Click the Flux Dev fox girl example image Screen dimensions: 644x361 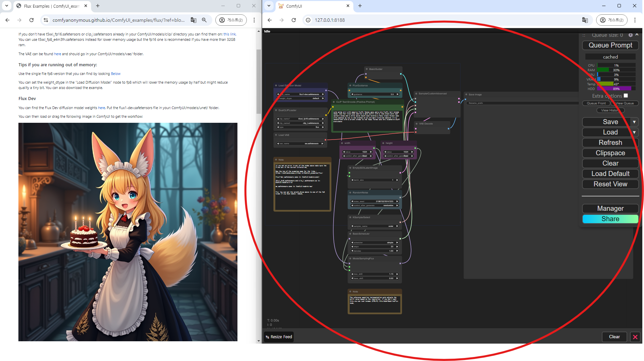[128, 232]
